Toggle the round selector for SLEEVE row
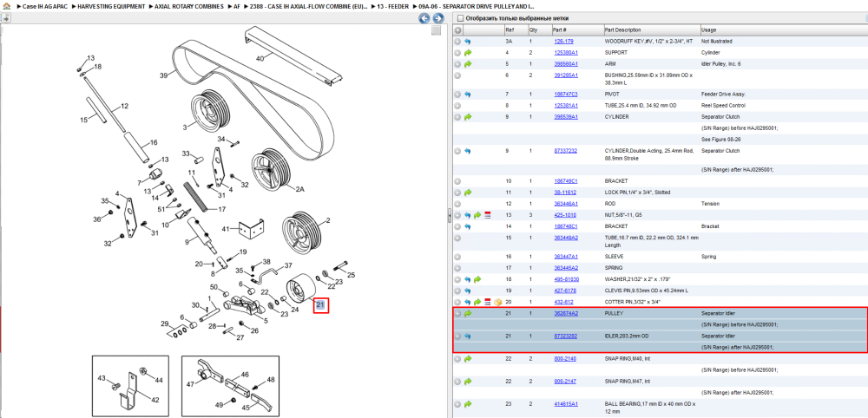This screenshot has height=418, width=868. (x=457, y=257)
